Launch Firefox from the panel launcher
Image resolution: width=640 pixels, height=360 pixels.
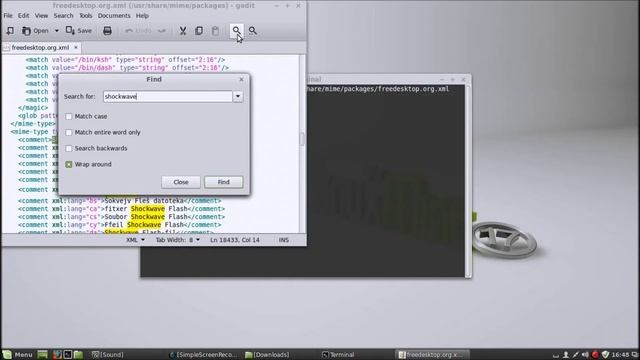57,355
